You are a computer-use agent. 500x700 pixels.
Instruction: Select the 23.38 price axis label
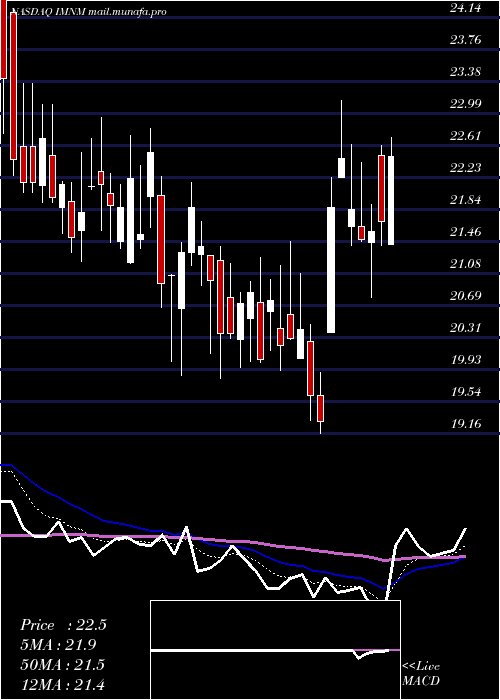pos(465,71)
